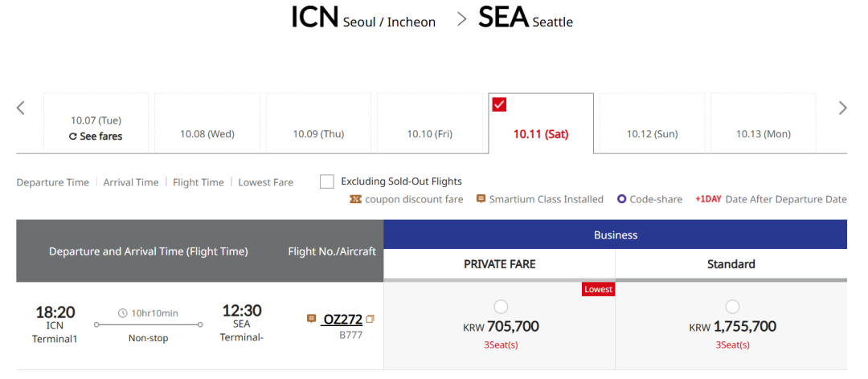This screenshot has width=868, height=379.
Task: Switch to the 10.09 (Thu) date tab
Action: click(318, 134)
